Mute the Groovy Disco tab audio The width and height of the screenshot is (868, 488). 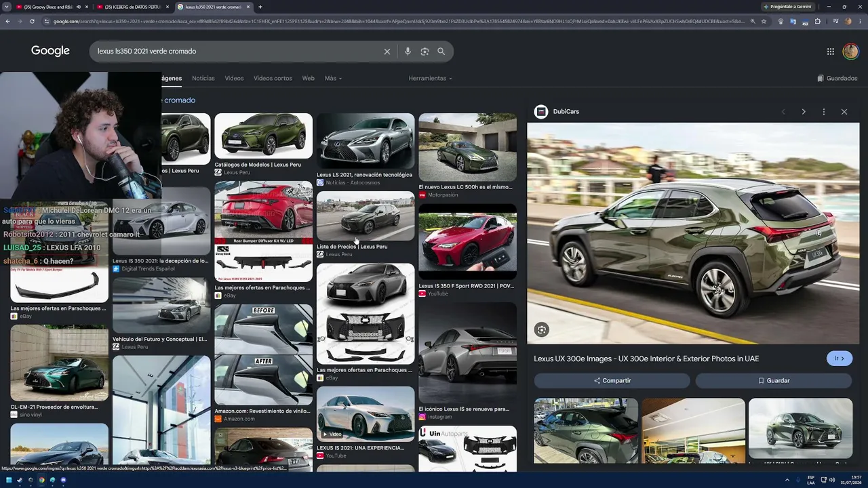point(79,7)
